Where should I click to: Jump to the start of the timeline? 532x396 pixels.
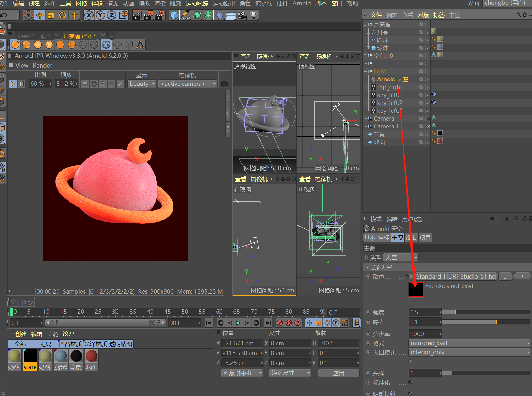(x=209, y=323)
